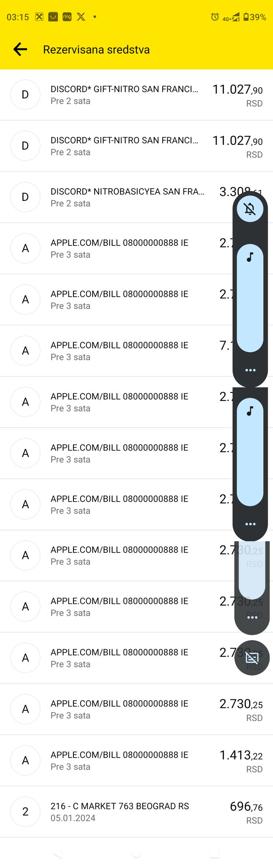Tap music note icon in upper volume panel
Viewport: 273px width, 868px height.
[x=250, y=257]
